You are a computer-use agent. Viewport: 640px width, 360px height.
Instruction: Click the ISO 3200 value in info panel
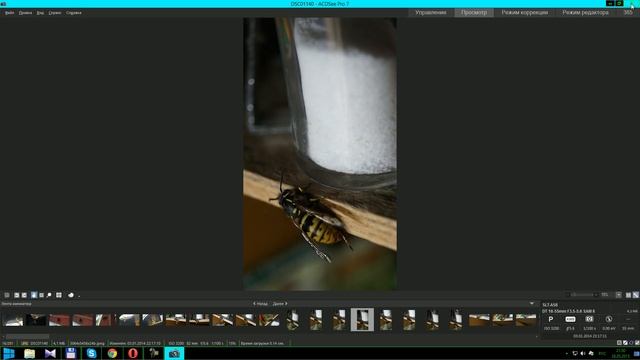[x=551, y=328]
